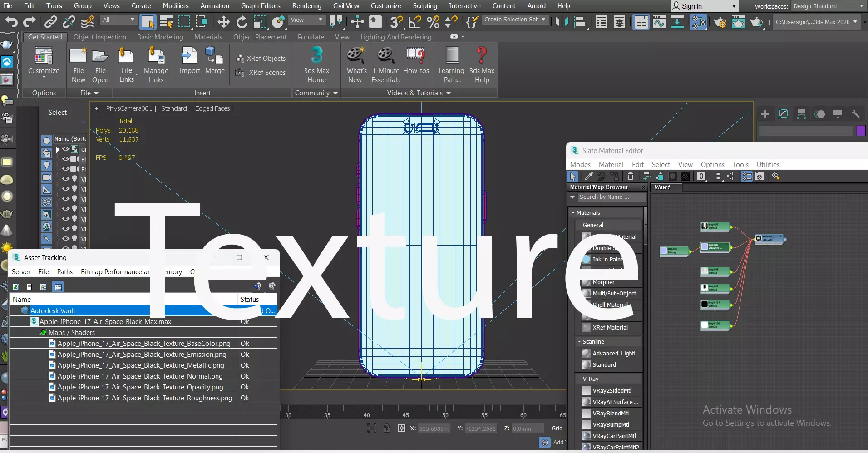Viewport: 868px width, 453px height.
Task: Toggle Angle Snap in main toolbar
Action: (414, 22)
